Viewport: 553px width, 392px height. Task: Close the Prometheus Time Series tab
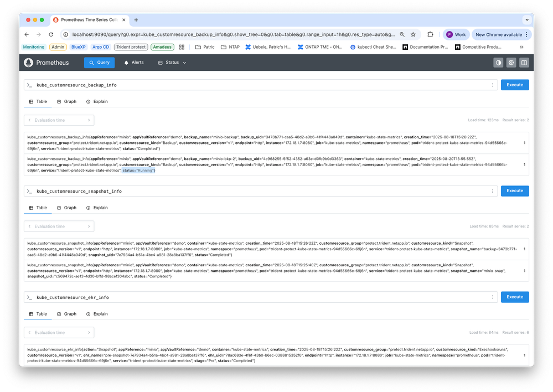(x=124, y=20)
